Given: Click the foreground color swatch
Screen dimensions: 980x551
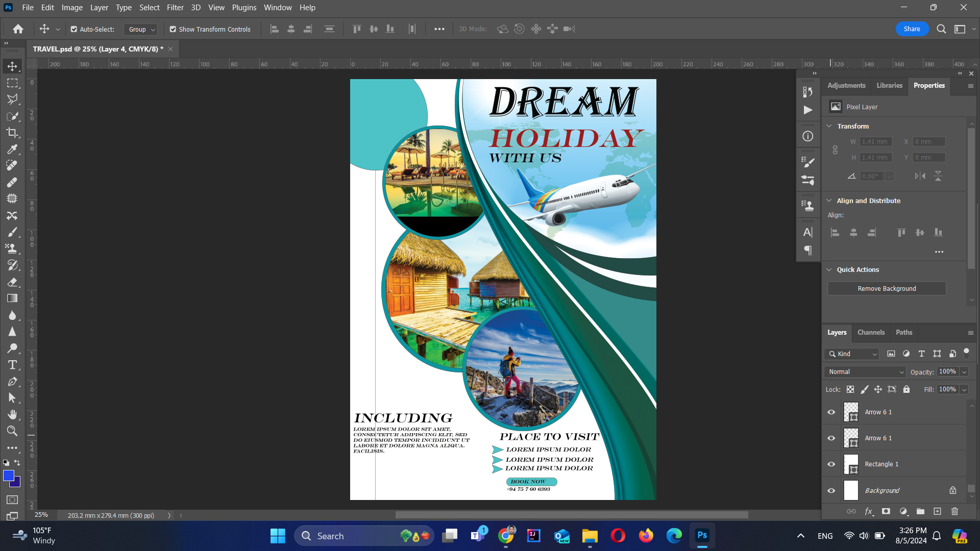Looking at the screenshot, I should (x=8, y=475).
